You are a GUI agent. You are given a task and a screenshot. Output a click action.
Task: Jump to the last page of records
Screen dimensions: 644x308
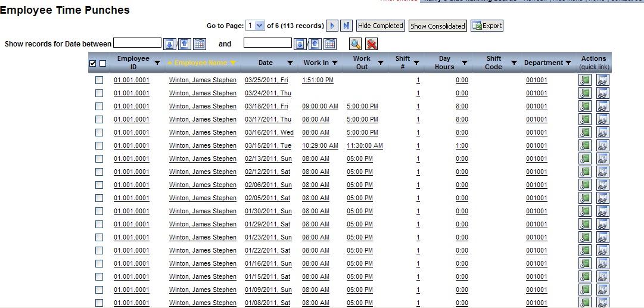[346, 26]
